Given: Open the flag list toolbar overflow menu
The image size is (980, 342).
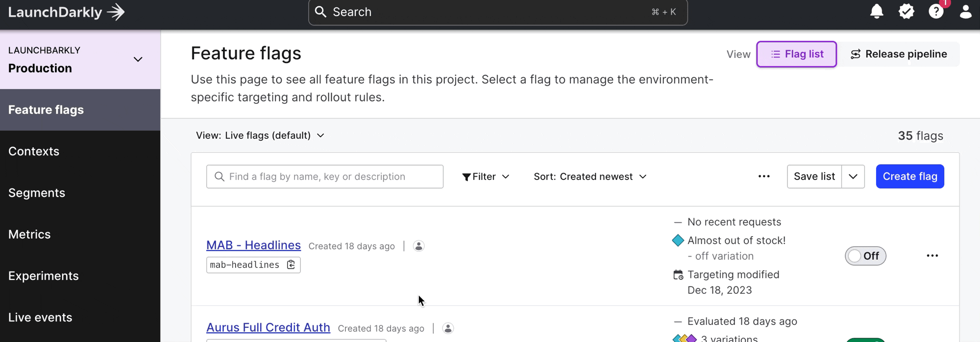Looking at the screenshot, I should tap(764, 176).
